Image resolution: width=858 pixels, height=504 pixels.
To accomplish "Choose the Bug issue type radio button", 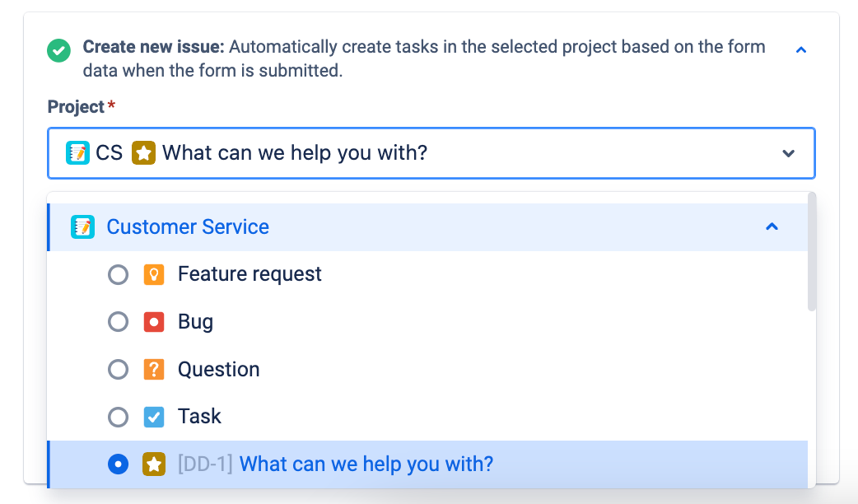I will point(118,321).
